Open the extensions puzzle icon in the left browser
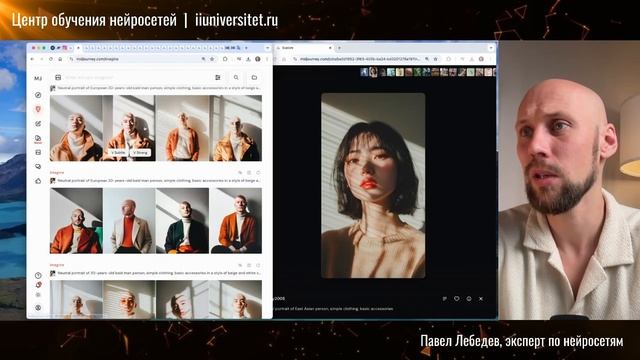The image size is (640, 360). point(225,59)
